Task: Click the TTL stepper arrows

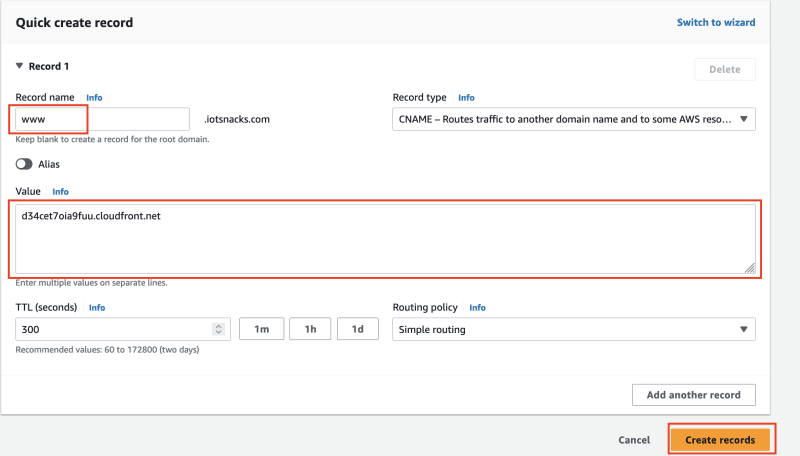Action: 218,329
